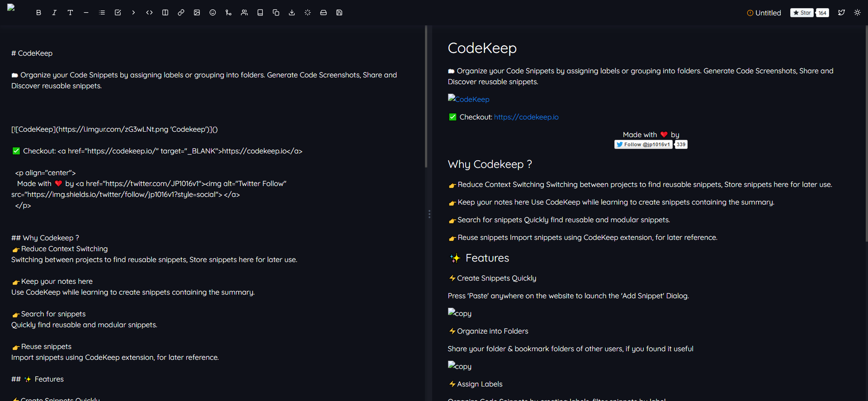Click the CodeKeep heading in the preview
The width and height of the screenshot is (868, 401).
(x=482, y=48)
